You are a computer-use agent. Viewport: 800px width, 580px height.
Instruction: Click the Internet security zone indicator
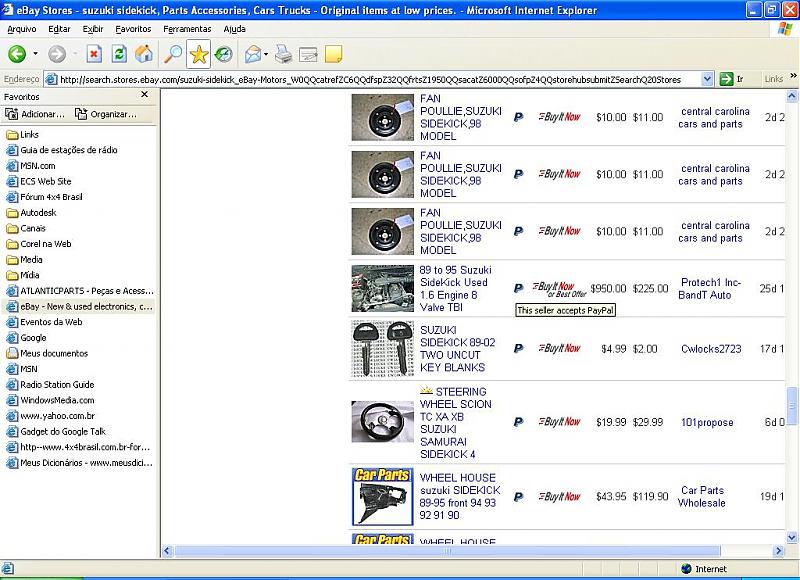click(704, 569)
